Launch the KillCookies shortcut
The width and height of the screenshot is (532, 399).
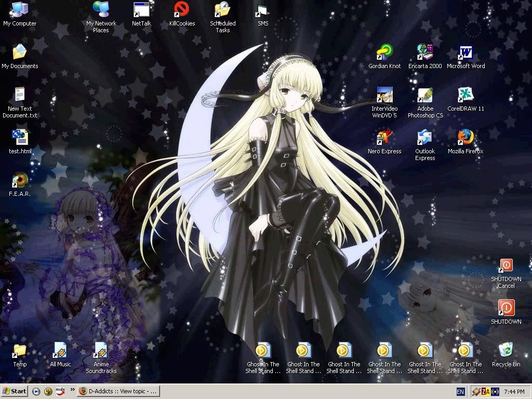pyautogui.click(x=182, y=14)
